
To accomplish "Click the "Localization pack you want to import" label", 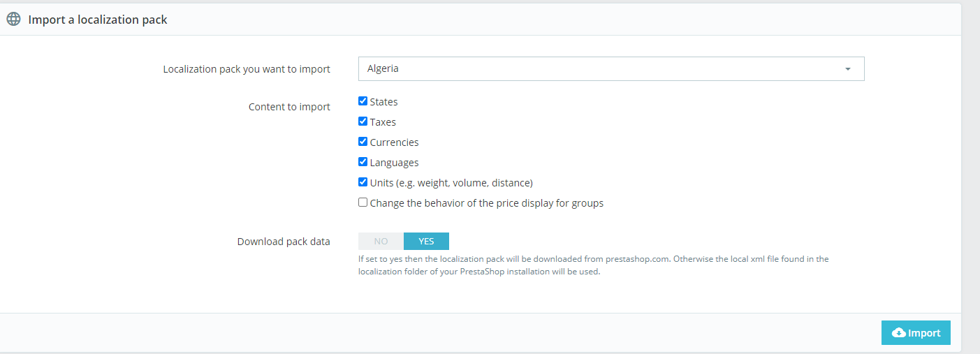I will (x=247, y=69).
